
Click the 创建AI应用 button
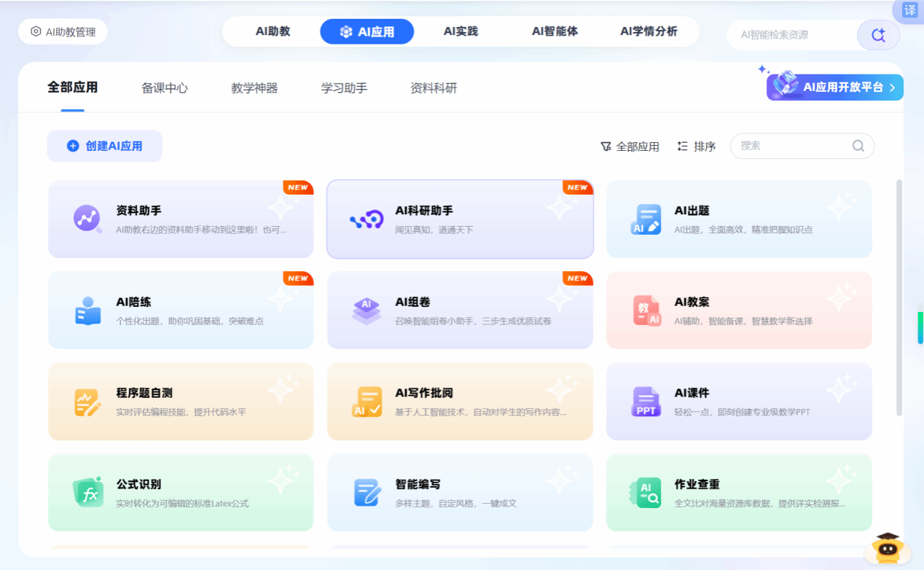pos(105,146)
